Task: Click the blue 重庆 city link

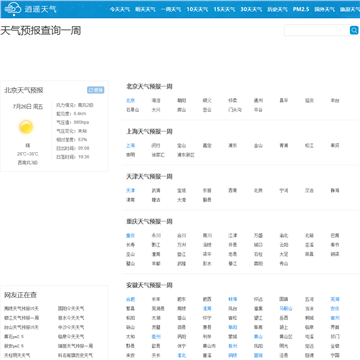Action: pyautogui.click(x=130, y=235)
